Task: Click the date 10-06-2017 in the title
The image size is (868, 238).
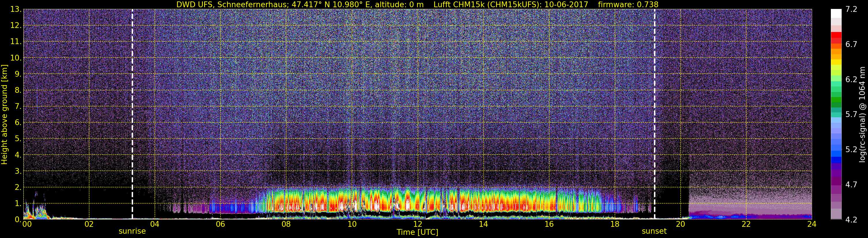Action: [566, 4]
